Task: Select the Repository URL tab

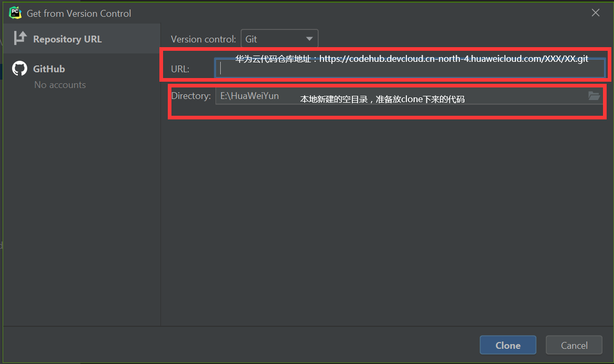Action: (82, 39)
